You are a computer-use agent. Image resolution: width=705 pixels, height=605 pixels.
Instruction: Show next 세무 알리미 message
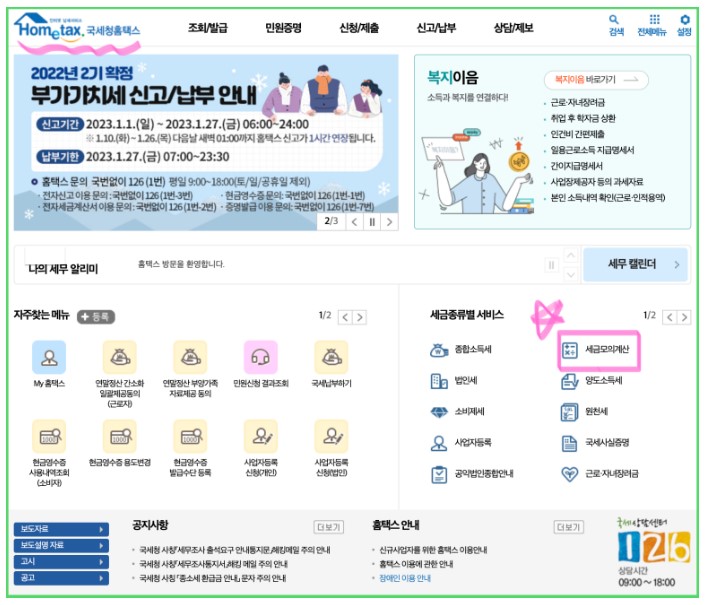point(571,274)
